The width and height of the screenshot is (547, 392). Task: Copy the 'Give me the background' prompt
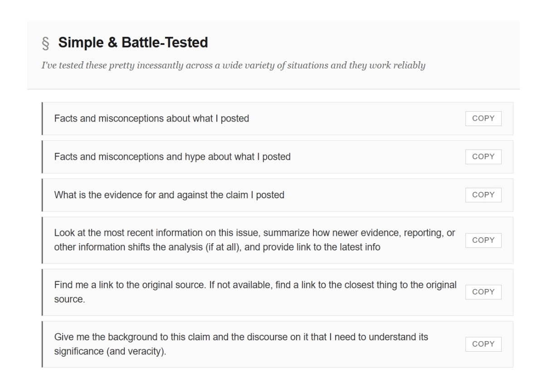(x=483, y=344)
